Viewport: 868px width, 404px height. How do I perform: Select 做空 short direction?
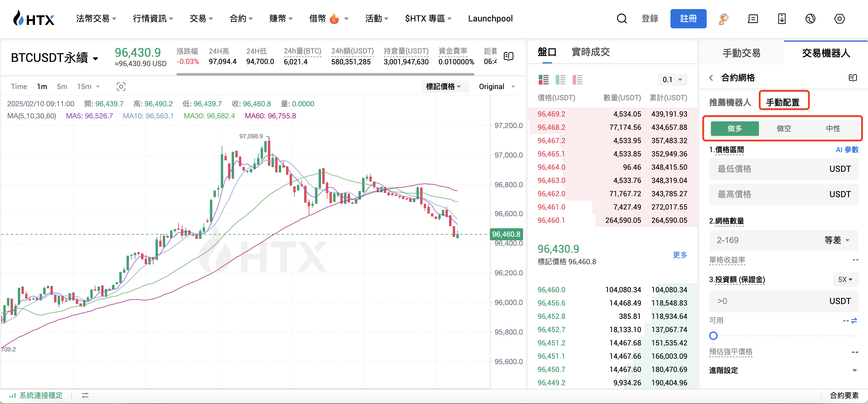coord(784,128)
